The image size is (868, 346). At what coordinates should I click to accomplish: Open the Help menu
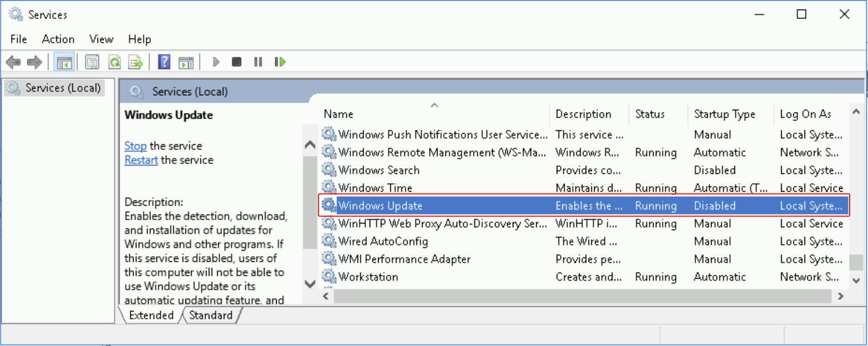click(139, 39)
